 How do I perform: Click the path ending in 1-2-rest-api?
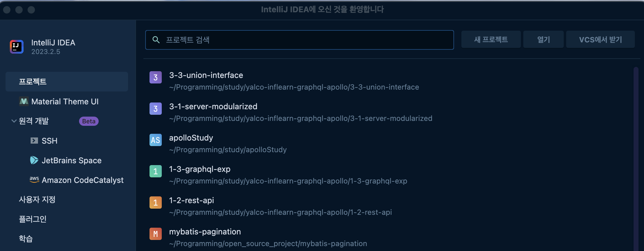[x=280, y=212]
